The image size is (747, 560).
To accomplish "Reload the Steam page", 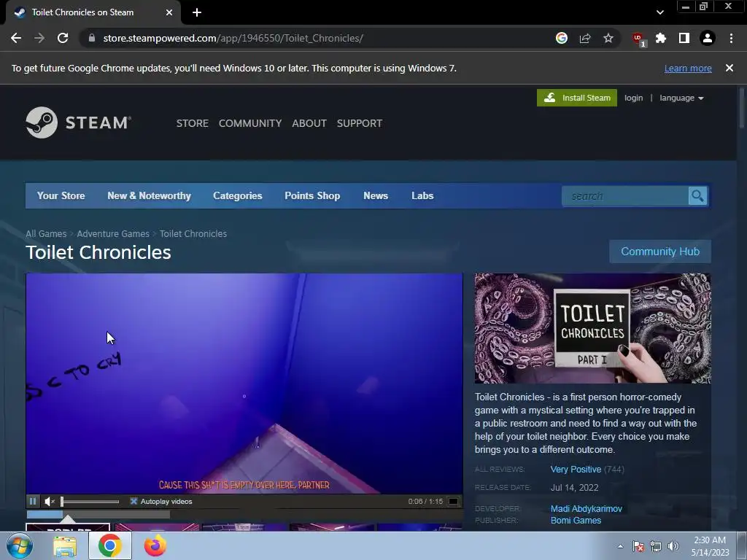I will click(63, 38).
